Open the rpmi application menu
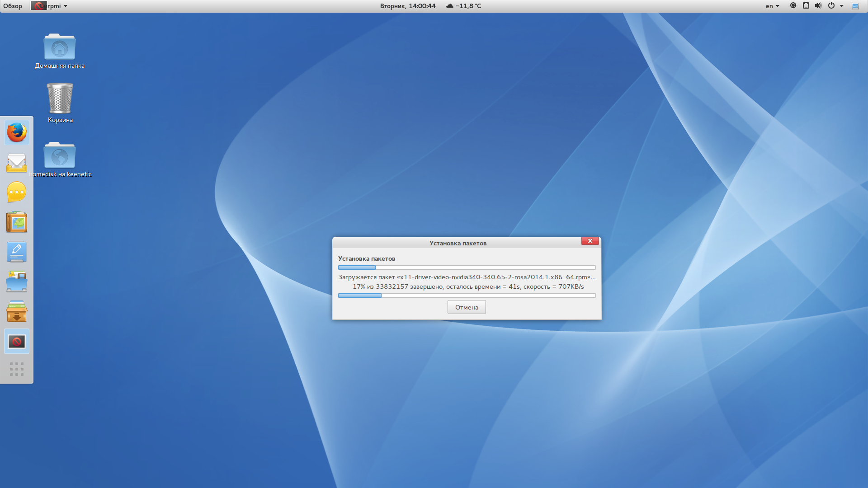Image resolution: width=868 pixels, height=488 pixels. 50,6
